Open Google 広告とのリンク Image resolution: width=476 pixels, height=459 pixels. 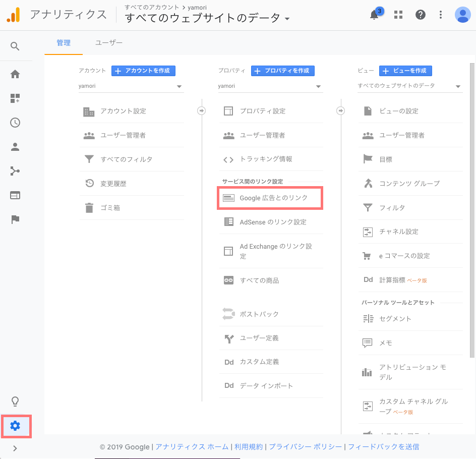tap(270, 198)
